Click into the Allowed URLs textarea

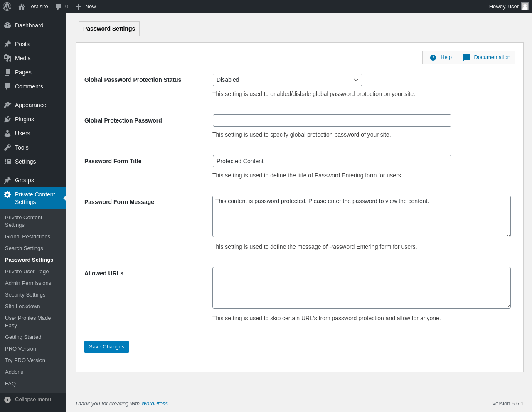coord(361,288)
